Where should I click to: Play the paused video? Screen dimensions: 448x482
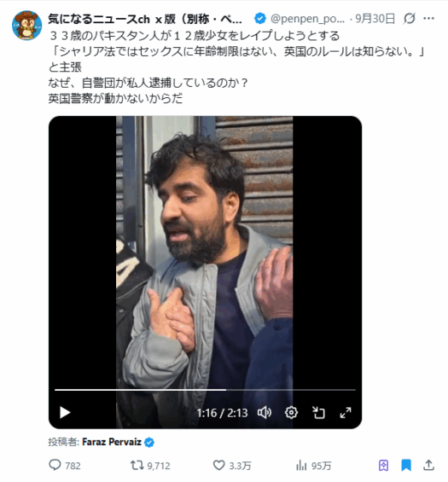pyautogui.click(x=65, y=413)
